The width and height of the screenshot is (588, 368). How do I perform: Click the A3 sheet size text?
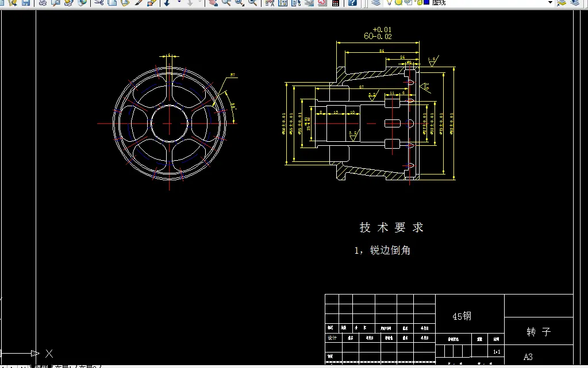point(528,357)
